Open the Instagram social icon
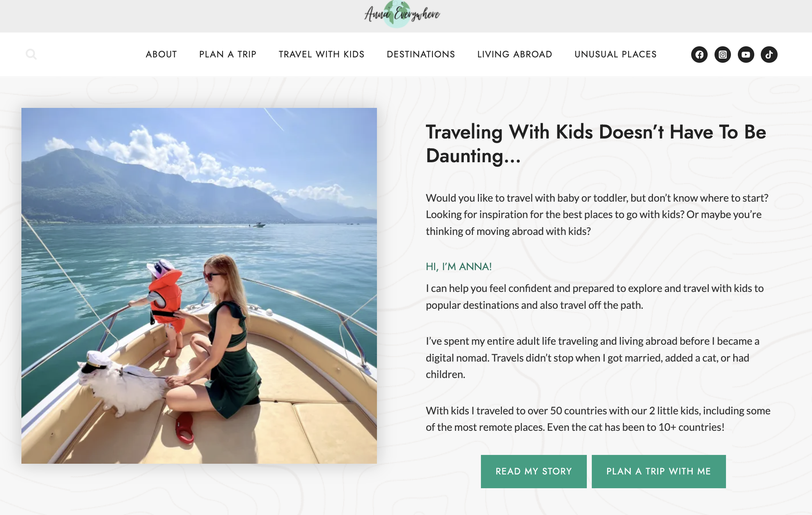This screenshot has width=812, height=515. pos(723,54)
